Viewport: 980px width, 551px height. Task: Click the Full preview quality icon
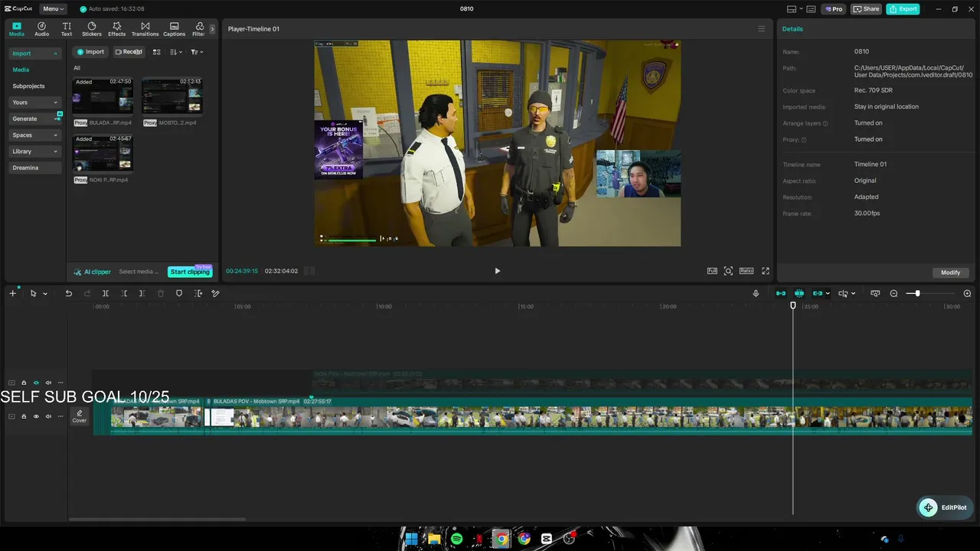point(712,271)
